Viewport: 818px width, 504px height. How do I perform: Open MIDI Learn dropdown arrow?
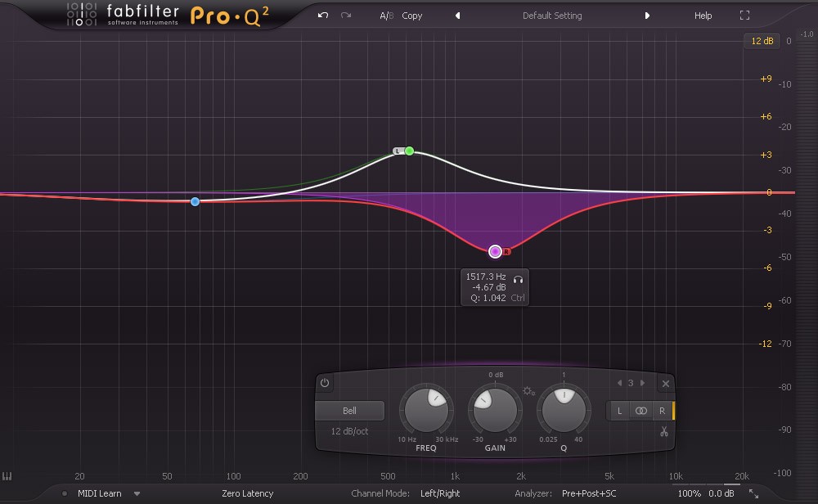tap(137, 493)
